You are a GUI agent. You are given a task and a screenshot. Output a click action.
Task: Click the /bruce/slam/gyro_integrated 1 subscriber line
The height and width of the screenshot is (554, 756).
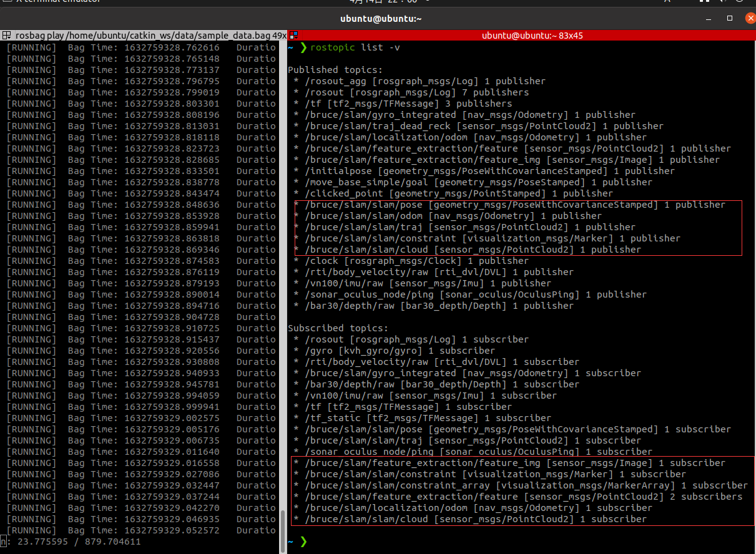click(x=467, y=373)
